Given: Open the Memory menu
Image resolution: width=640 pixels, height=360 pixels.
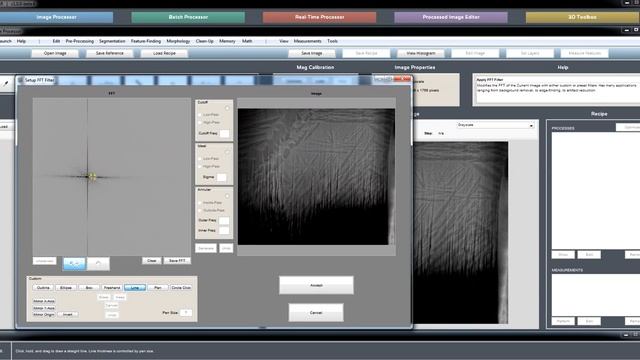Looking at the screenshot, I should 227,41.
